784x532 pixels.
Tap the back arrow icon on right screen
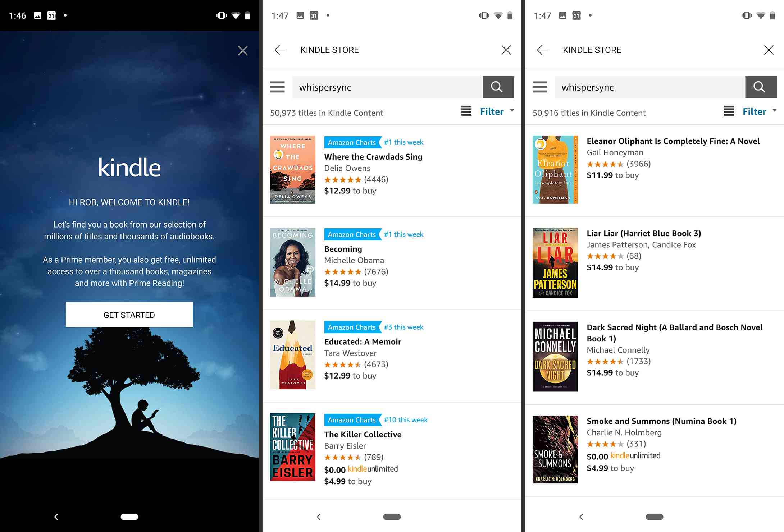(x=542, y=50)
